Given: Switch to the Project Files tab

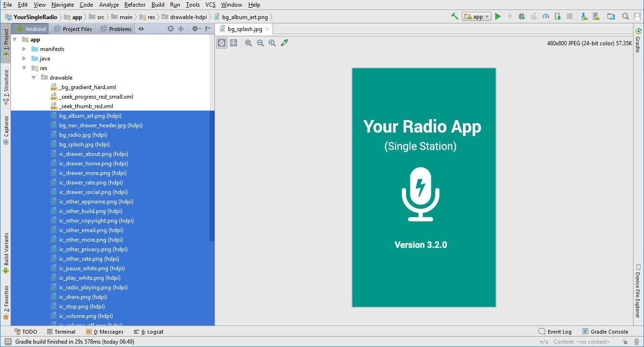Looking at the screenshot, I should (x=73, y=29).
